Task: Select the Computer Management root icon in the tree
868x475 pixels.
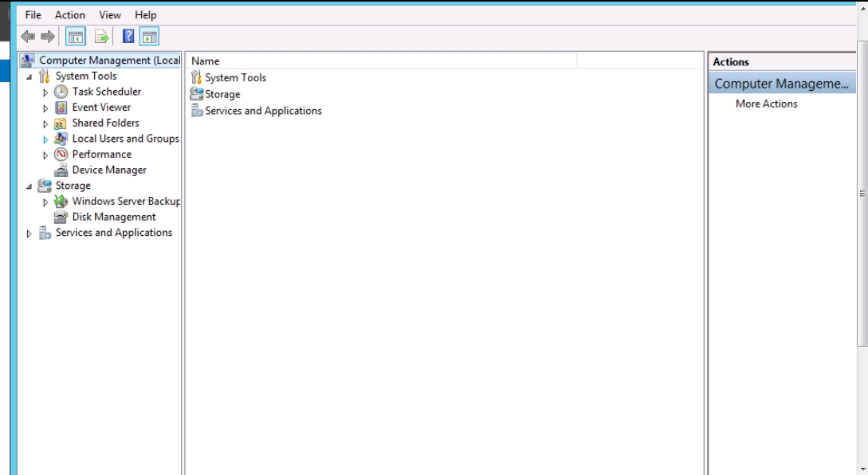Action: [x=28, y=60]
